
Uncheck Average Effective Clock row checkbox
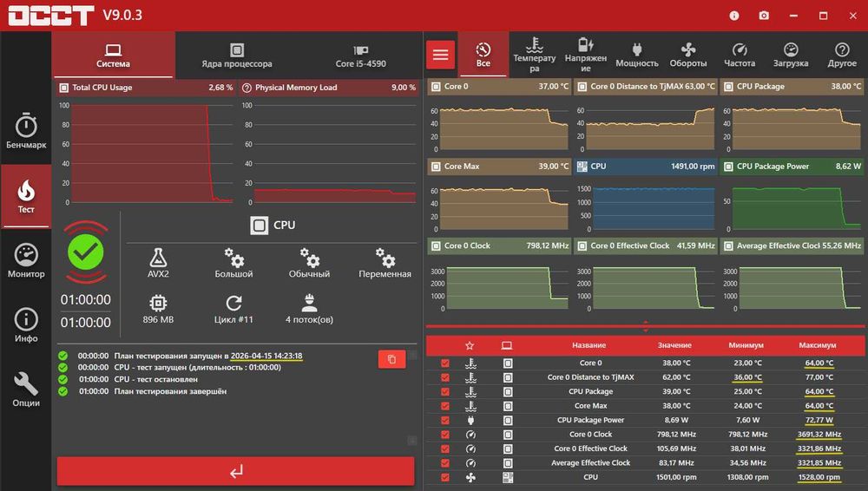click(445, 462)
